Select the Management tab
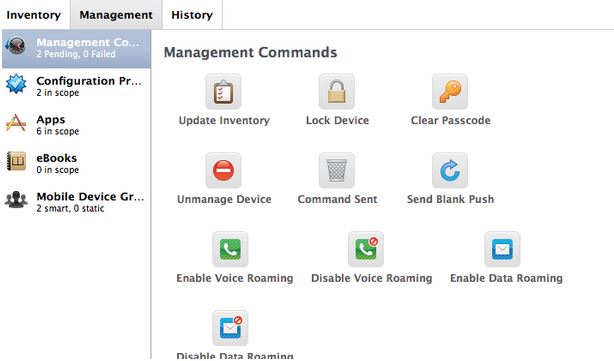This screenshot has height=361, width=614. [x=116, y=15]
